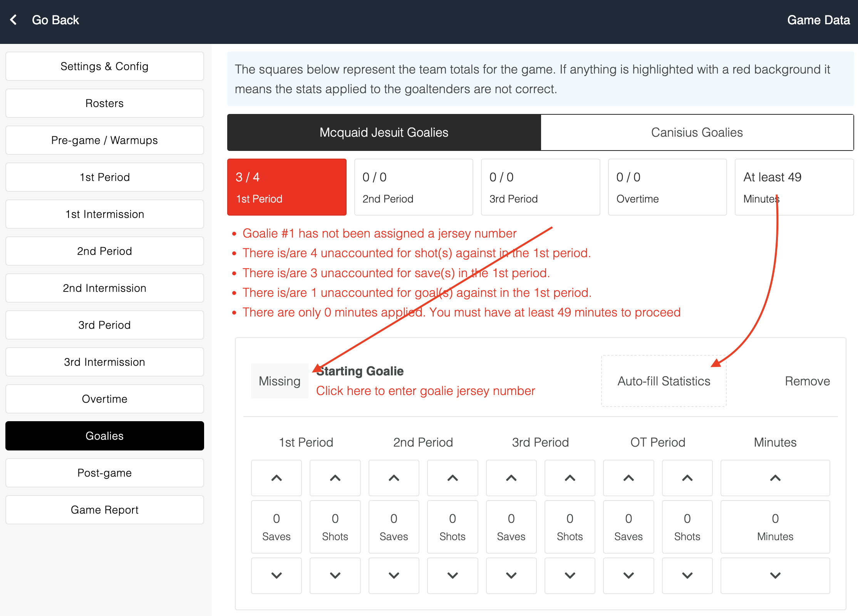858x616 pixels.
Task: Open Settings & Config in sidebar
Action: 104,66
